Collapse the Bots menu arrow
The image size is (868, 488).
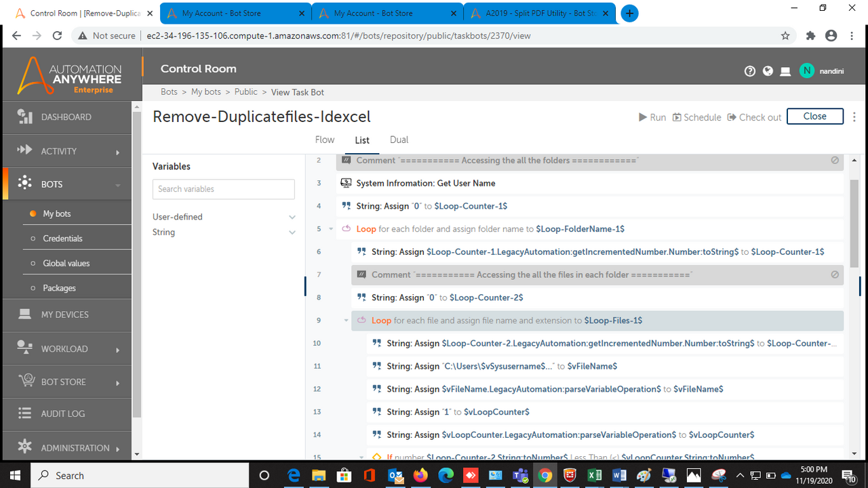tap(117, 185)
